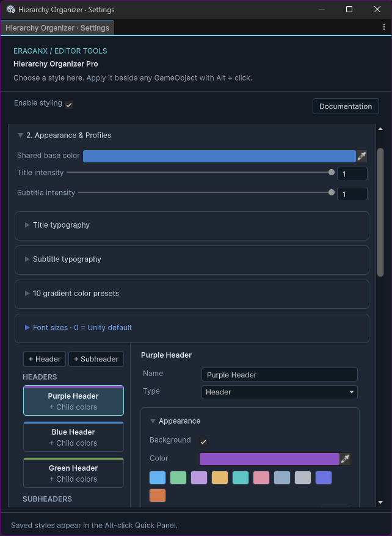The width and height of the screenshot is (392, 536).
Task: Toggle the Enable styling checkbox
Action: pos(69,105)
